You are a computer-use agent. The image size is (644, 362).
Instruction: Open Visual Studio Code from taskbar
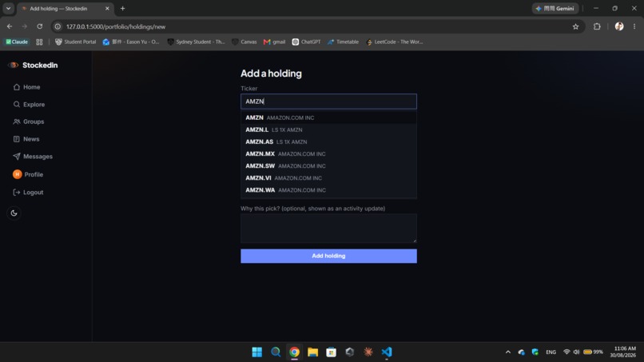click(x=387, y=352)
